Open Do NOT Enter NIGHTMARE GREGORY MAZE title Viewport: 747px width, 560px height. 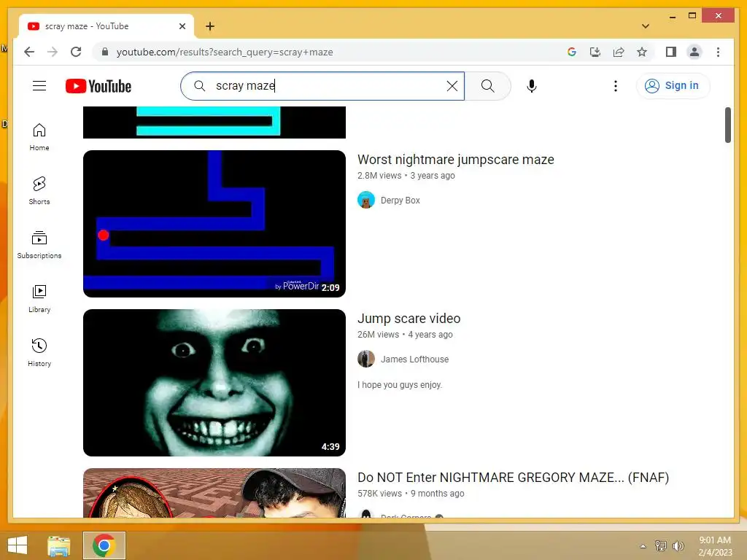pos(513,478)
